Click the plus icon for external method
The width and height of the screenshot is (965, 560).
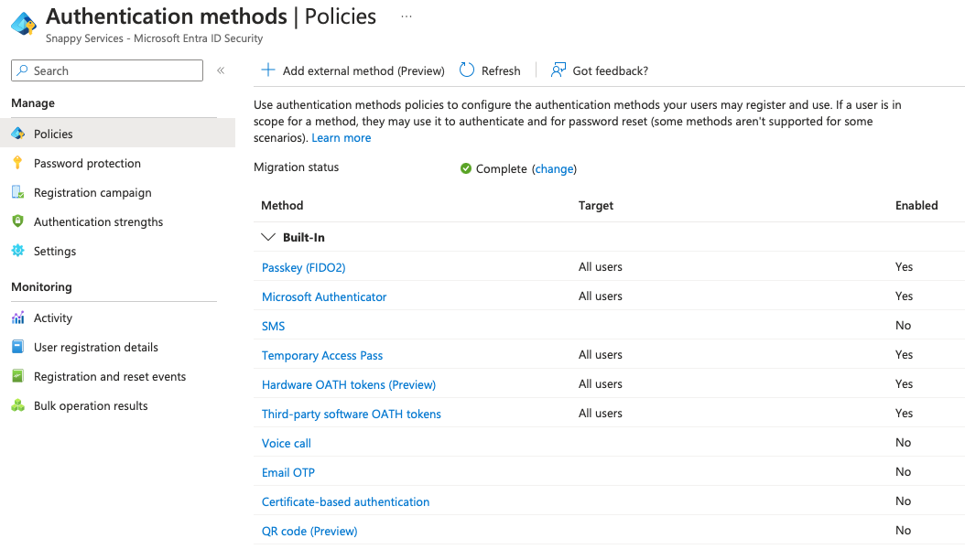pyautogui.click(x=267, y=70)
